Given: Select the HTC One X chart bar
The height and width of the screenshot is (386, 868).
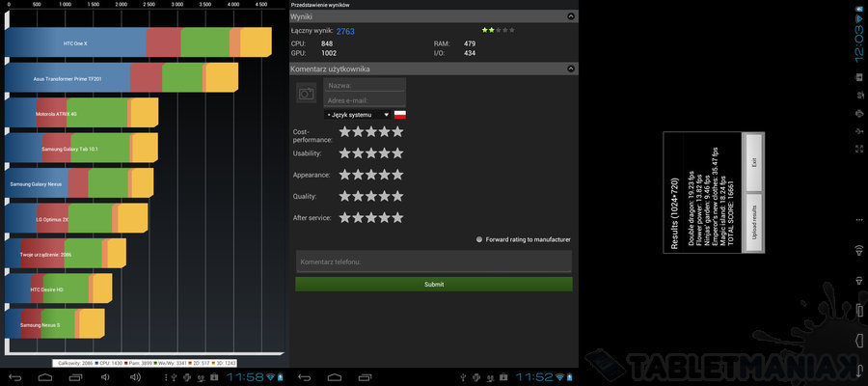Looking at the screenshot, I should pyautogui.click(x=138, y=42).
